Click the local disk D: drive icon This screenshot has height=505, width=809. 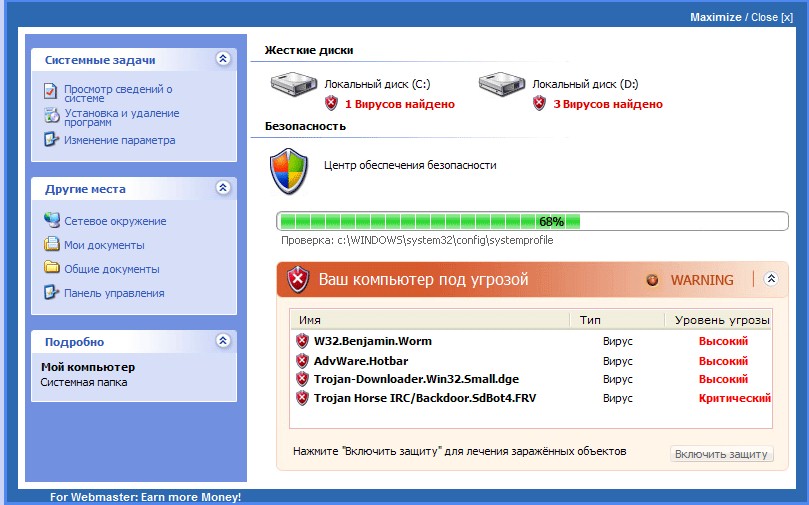point(502,84)
